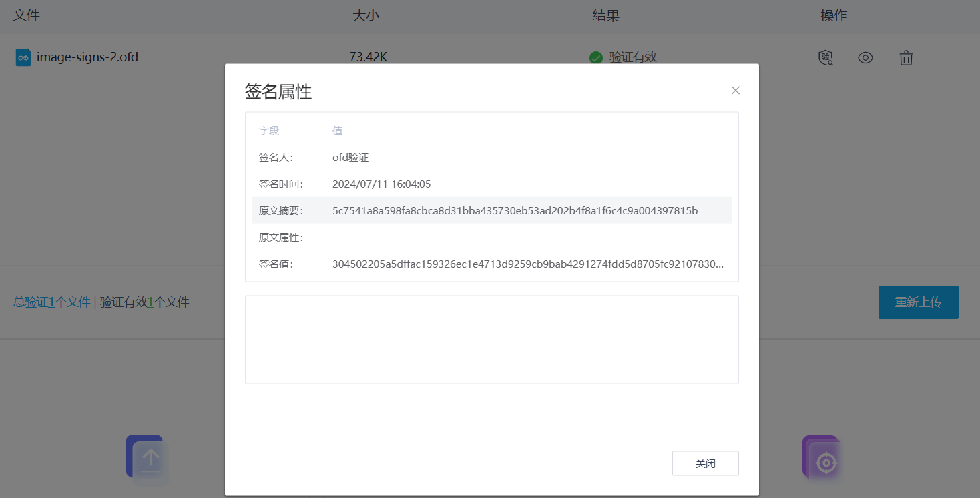Click the empty text area below the table
980x498 pixels.
pyautogui.click(x=492, y=339)
